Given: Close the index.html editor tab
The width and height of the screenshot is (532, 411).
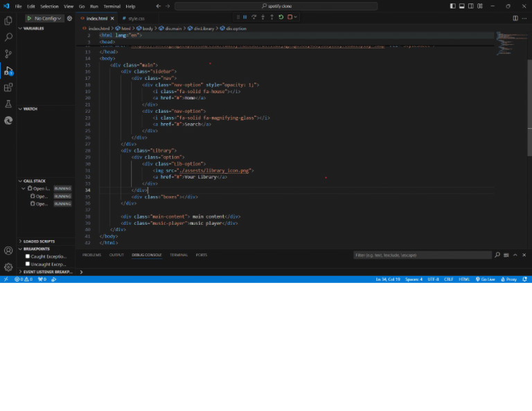Looking at the screenshot, I should point(112,19).
